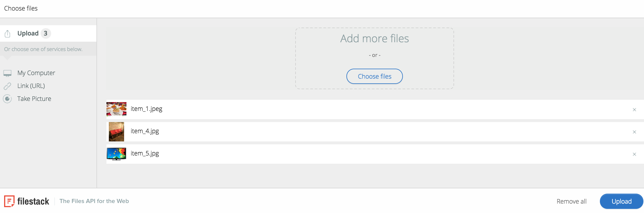Select the Upload tab in sidebar
Screen dimensions: 644x213
pyautogui.click(x=28, y=33)
